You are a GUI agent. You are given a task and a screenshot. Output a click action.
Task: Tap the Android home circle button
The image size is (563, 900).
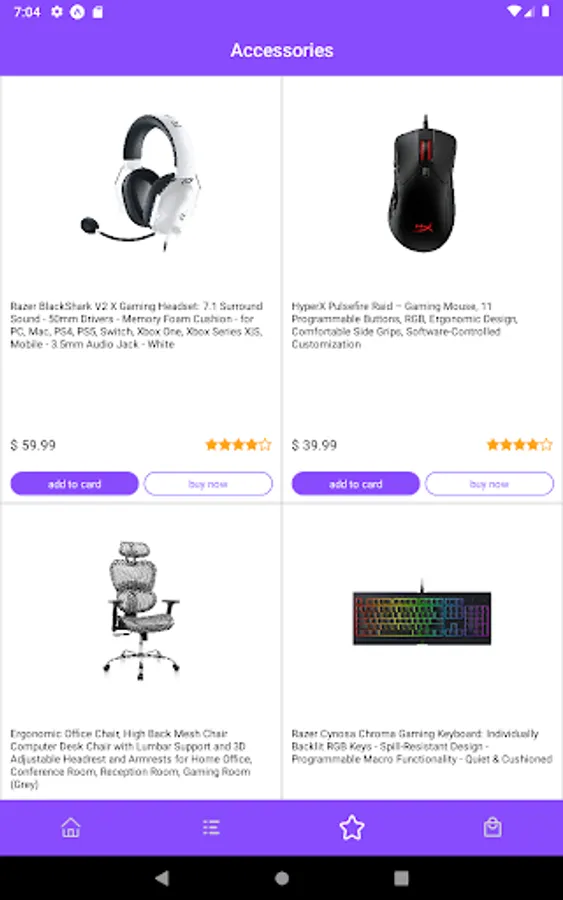282,878
